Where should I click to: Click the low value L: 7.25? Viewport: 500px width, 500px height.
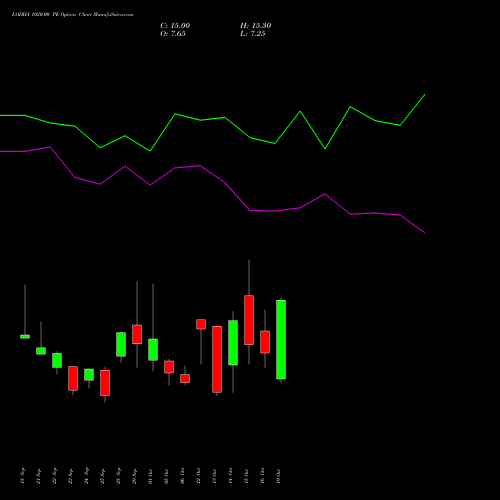pyautogui.click(x=252, y=34)
